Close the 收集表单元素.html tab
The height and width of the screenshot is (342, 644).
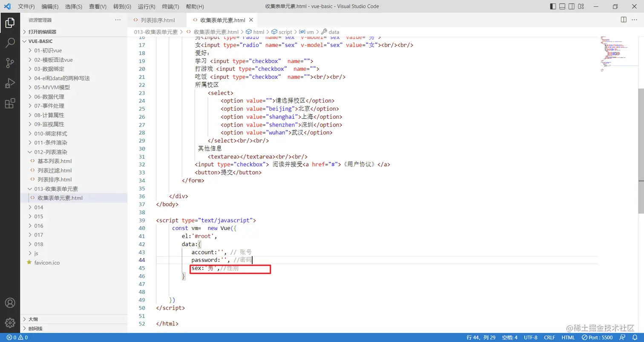251,20
